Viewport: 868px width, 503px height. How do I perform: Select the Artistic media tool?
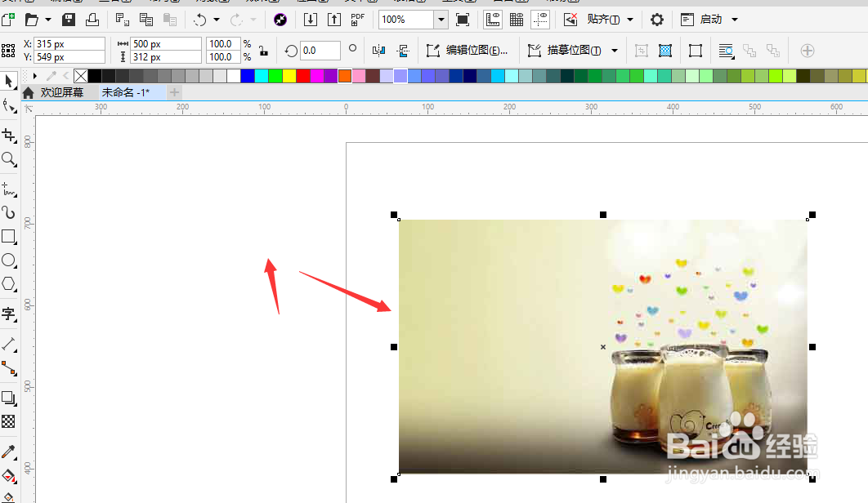[9, 212]
